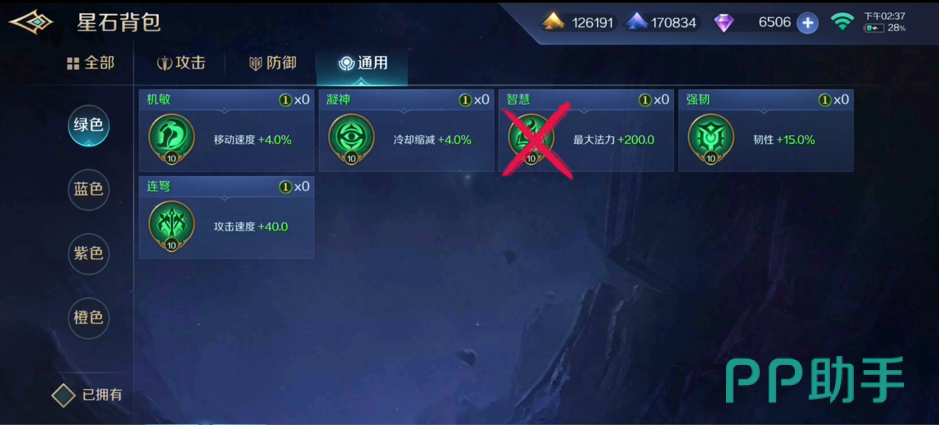Select the 蓝色 blue rarity filter
939x425 pixels.
pyautogui.click(x=89, y=190)
